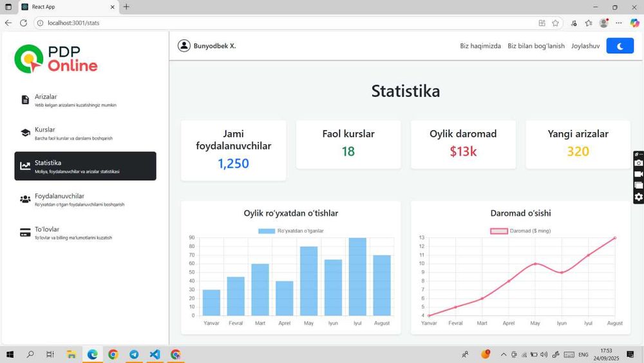Image resolution: width=644 pixels, height=363 pixels.
Task: Click the Foydalanuvchilar users group icon
Action: click(25, 199)
